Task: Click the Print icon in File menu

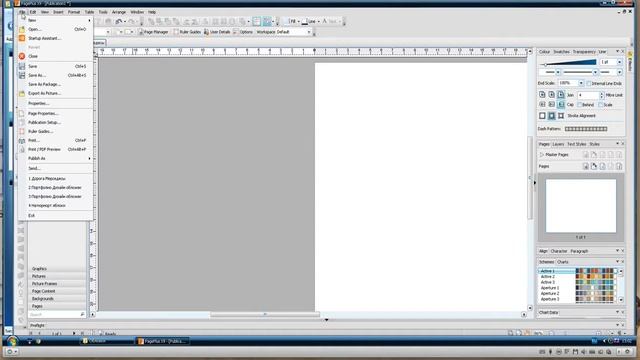Action: tap(22, 140)
